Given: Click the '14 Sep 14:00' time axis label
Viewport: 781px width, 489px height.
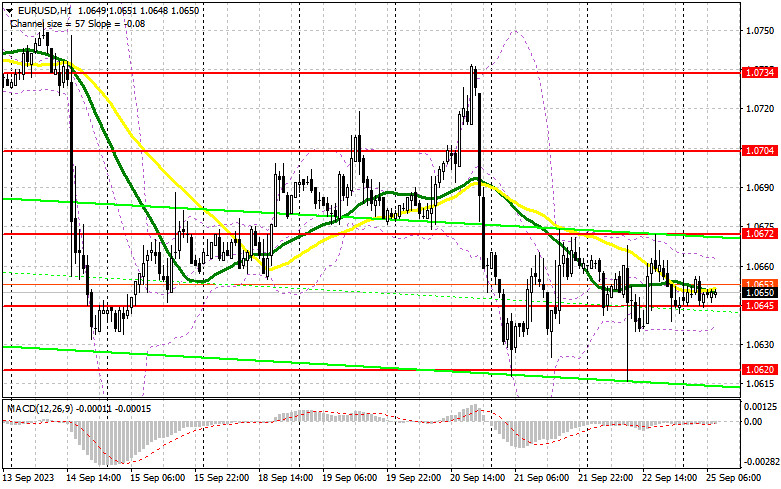Looking at the screenshot, I should (x=94, y=478).
